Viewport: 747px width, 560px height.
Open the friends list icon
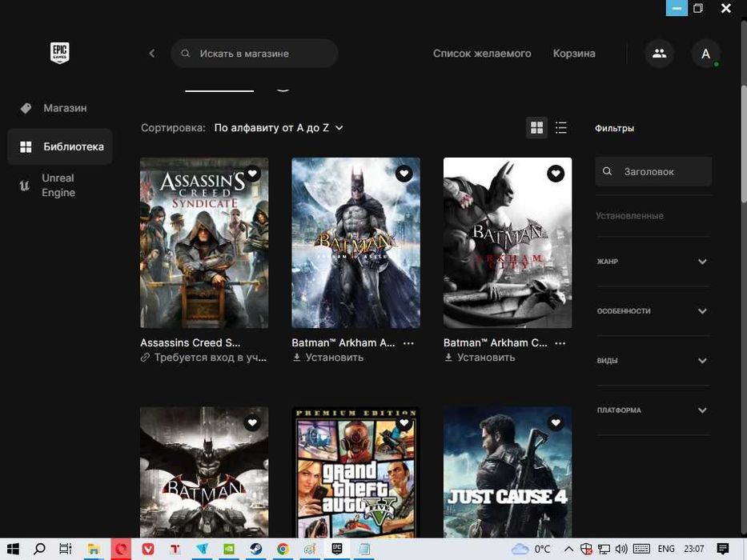pyautogui.click(x=660, y=54)
